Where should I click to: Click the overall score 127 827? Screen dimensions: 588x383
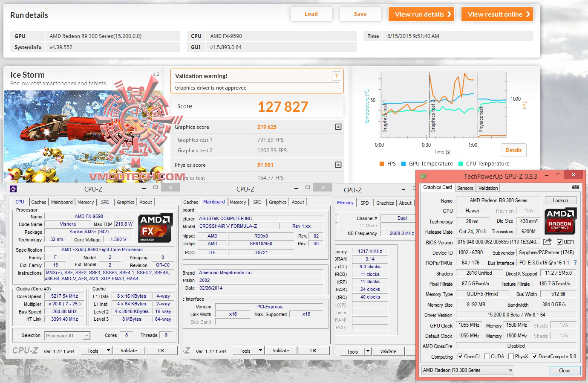click(x=283, y=107)
